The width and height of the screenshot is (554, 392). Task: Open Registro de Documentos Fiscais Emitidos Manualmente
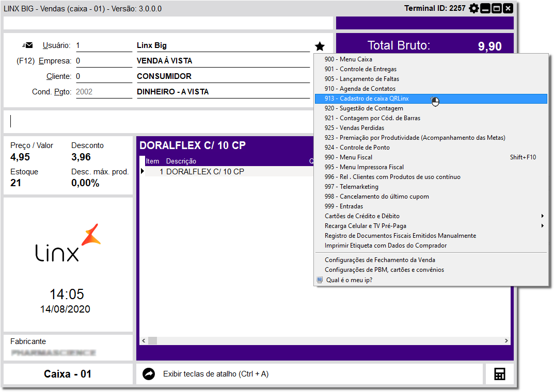[x=431, y=236]
